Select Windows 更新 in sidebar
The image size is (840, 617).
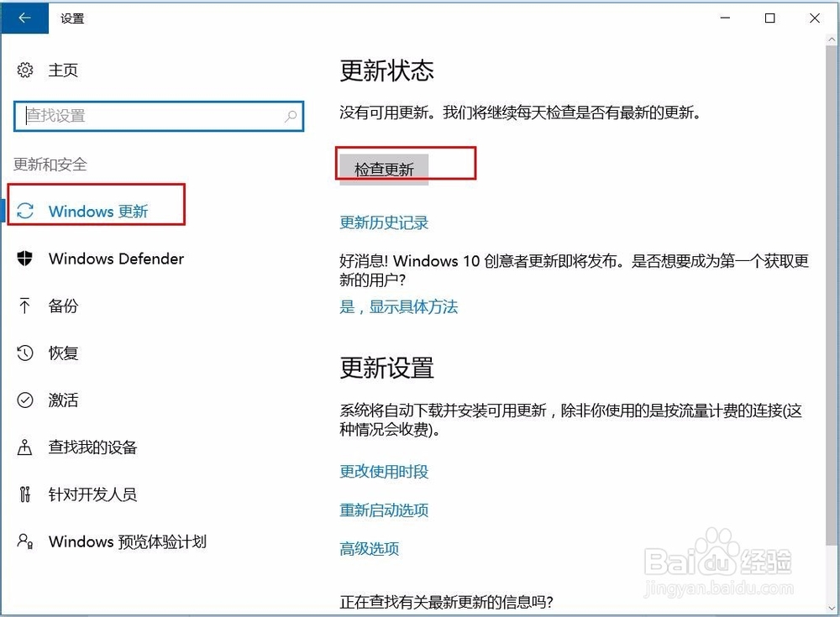tap(97, 211)
